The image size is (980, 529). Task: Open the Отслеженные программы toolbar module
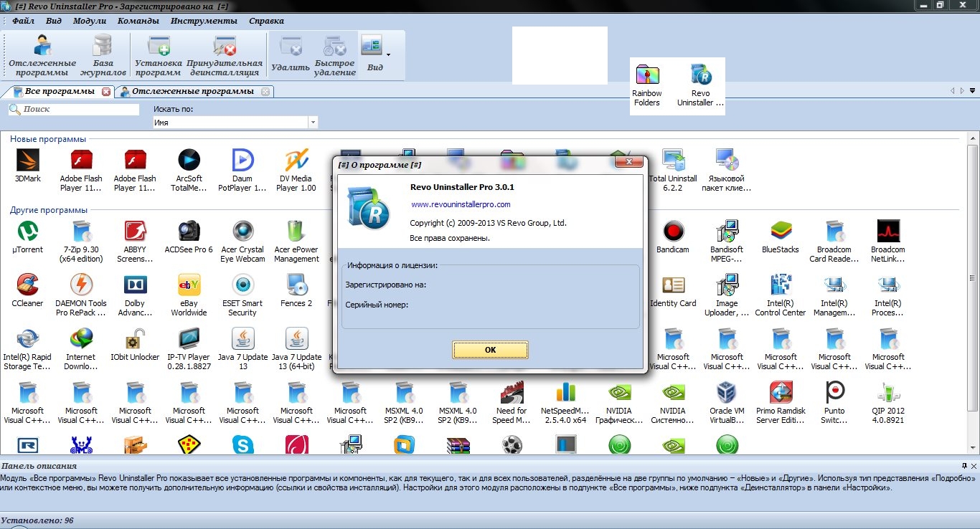[42, 57]
